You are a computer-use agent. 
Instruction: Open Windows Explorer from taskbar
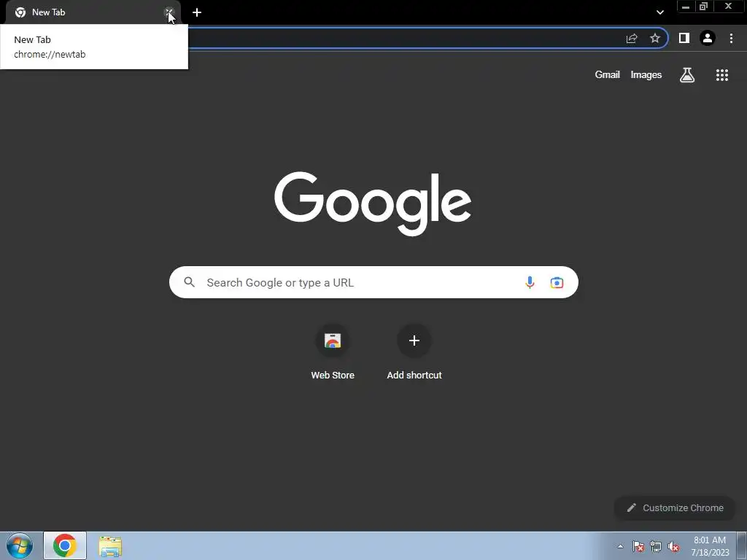[110, 546]
